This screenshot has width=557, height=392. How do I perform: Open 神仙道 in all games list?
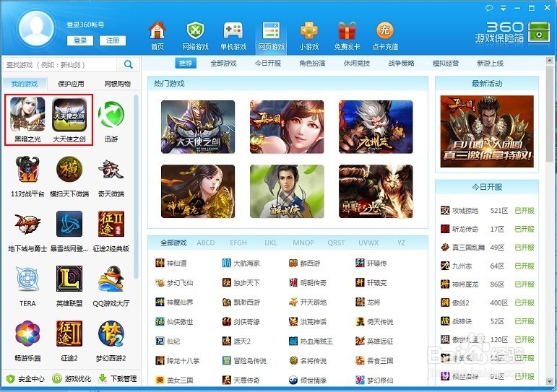(x=171, y=263)
